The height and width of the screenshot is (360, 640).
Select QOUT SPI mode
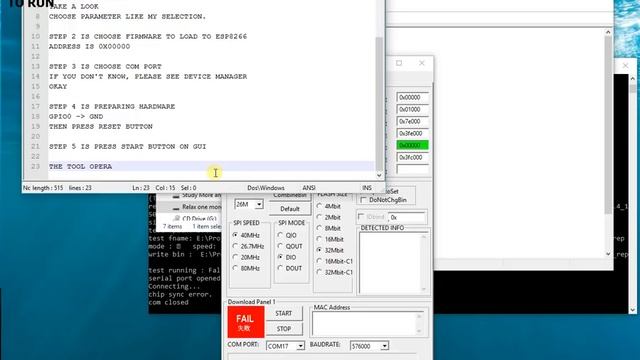pos(290,246)
